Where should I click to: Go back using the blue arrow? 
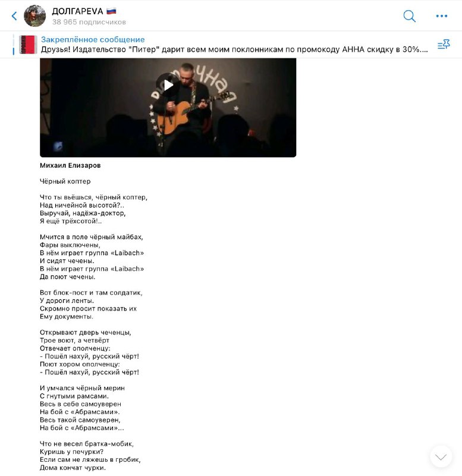point(14,16)
